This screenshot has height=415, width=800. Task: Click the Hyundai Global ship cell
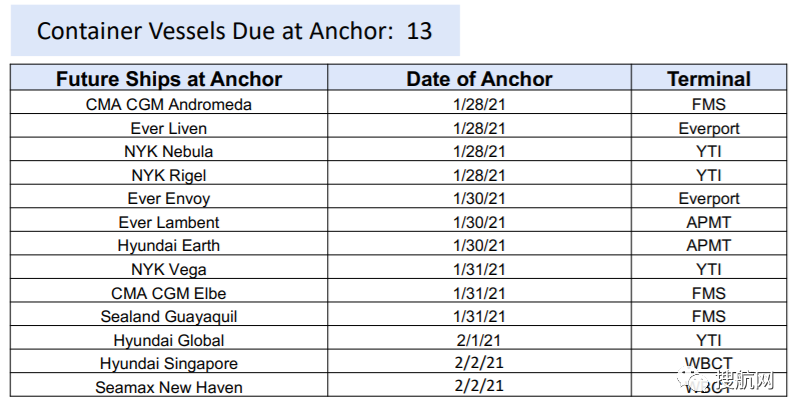[x=169, y=340]
